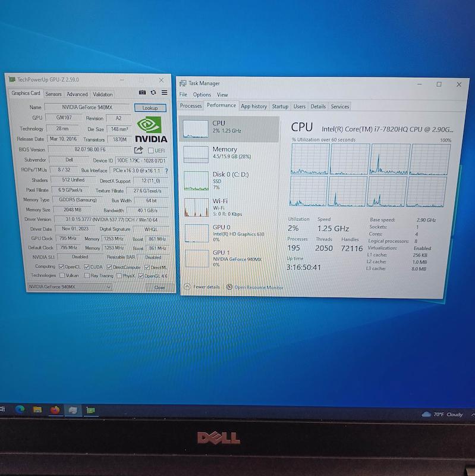The width and height of the screenshot is (475, 476).
Task: Open Resource Monitor link
Action: click(x=259, y=287)
